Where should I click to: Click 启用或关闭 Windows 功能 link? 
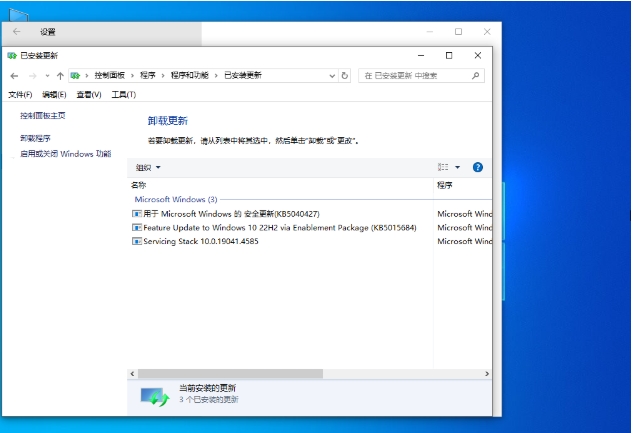point(66,154)
